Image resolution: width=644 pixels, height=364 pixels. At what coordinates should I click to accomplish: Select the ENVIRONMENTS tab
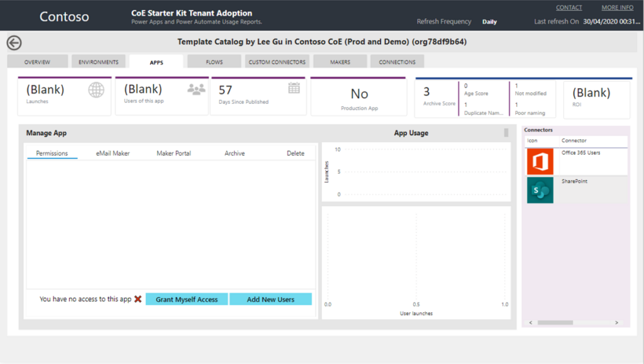(x=98, y=61)
